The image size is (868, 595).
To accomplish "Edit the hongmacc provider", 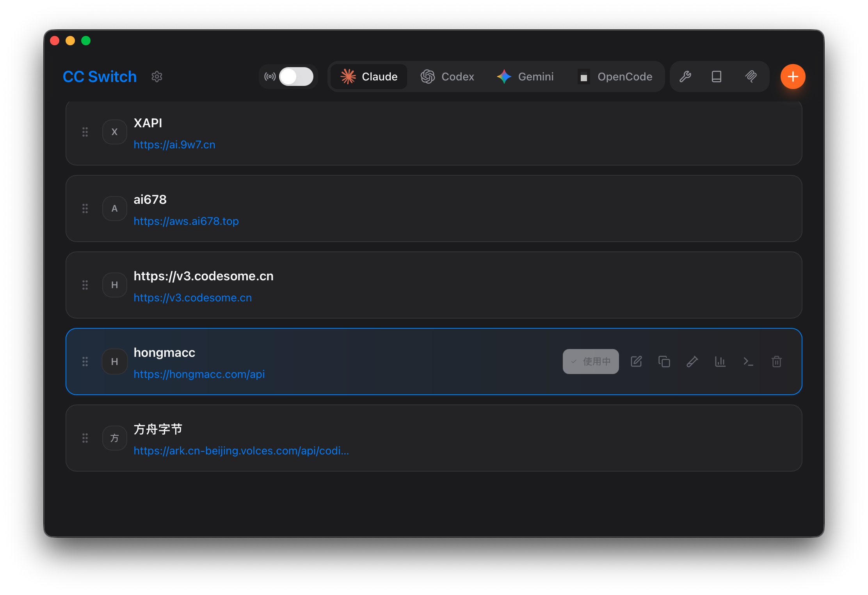I will pos(636,362).
